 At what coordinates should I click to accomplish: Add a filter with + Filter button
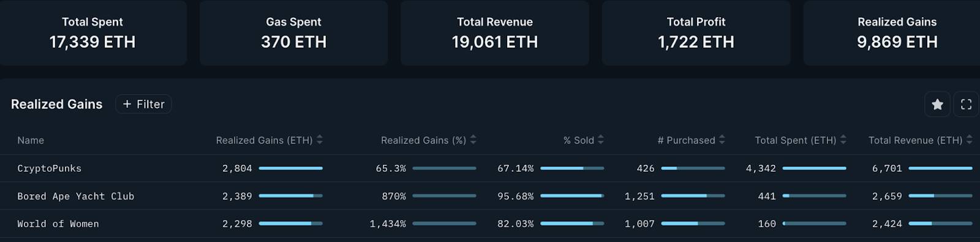coord(143,104)
